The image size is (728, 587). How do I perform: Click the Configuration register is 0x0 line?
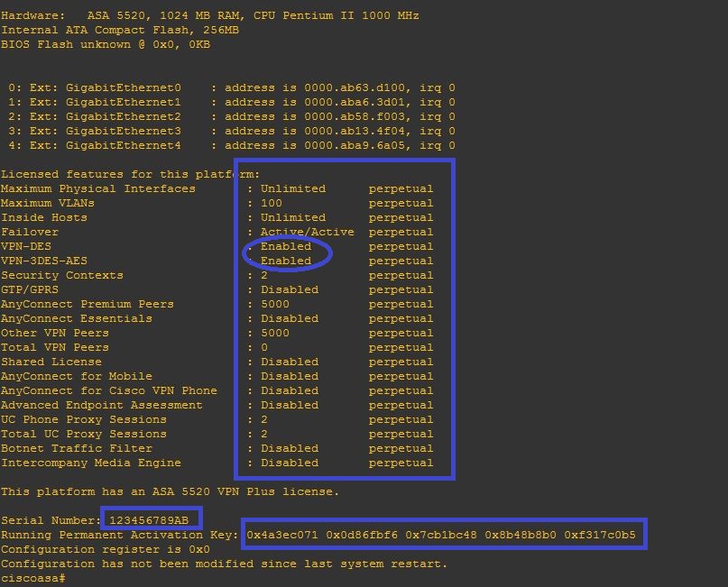pos(106,549)
